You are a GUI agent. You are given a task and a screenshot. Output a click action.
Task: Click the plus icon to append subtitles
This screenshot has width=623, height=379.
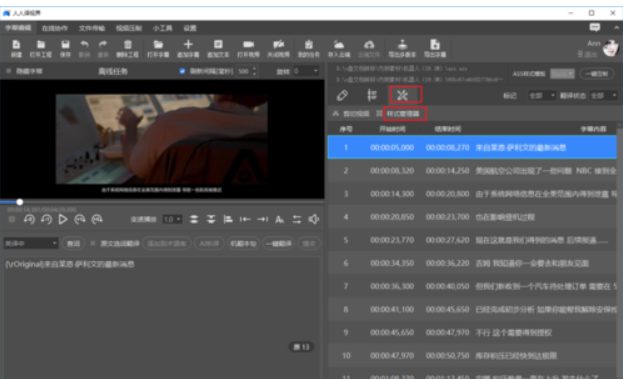[x=188, y=48]
